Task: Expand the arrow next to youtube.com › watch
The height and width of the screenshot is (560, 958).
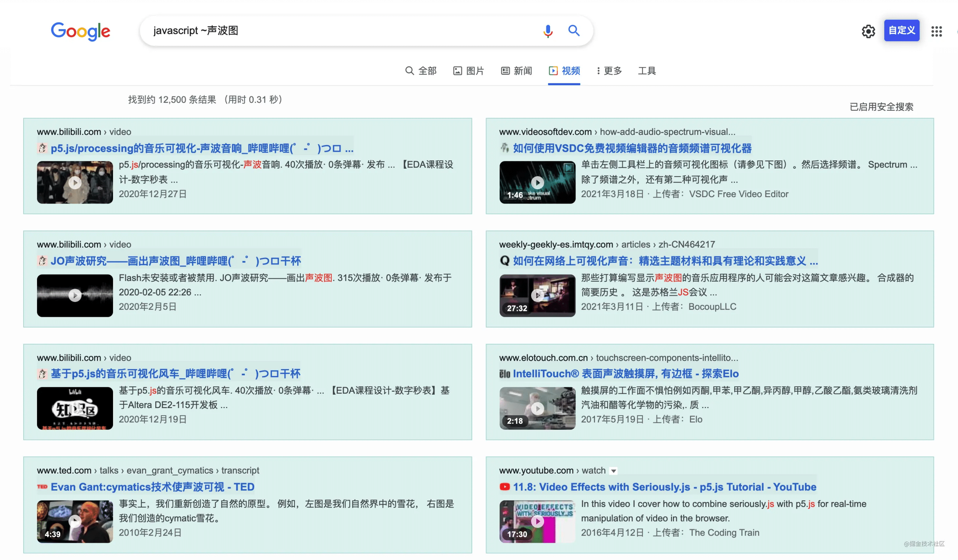Action: tap(613, 471)
